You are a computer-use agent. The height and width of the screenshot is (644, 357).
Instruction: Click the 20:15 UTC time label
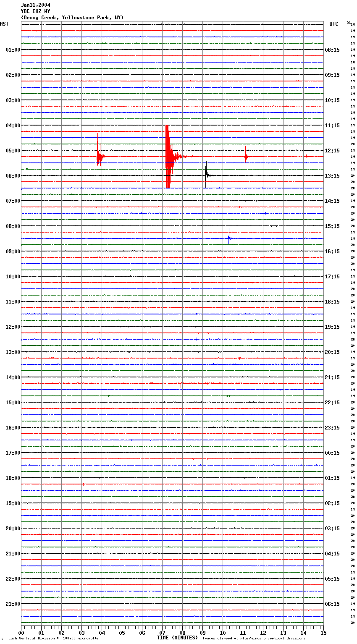click(x=332, y=352)
